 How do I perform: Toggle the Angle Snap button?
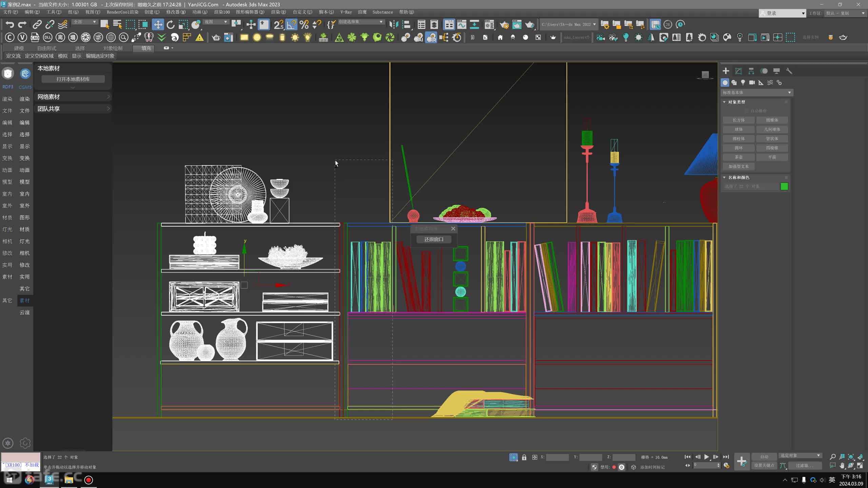291,24
